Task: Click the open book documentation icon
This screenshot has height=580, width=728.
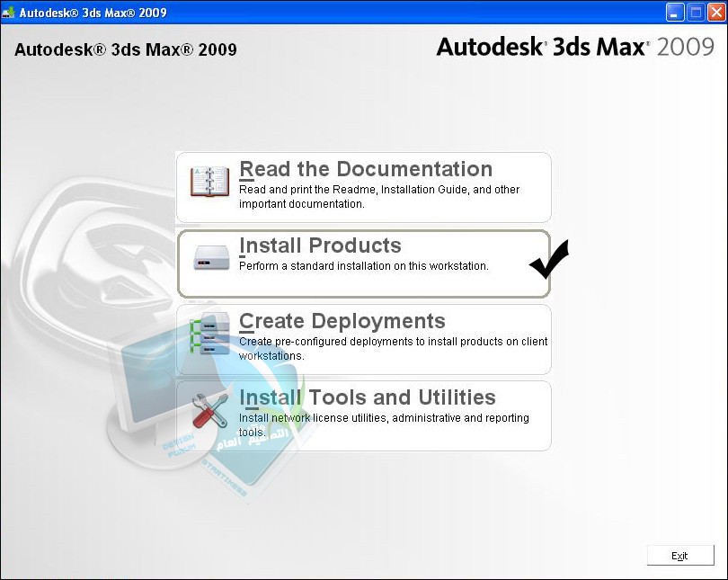Action: tap(209, 181)
